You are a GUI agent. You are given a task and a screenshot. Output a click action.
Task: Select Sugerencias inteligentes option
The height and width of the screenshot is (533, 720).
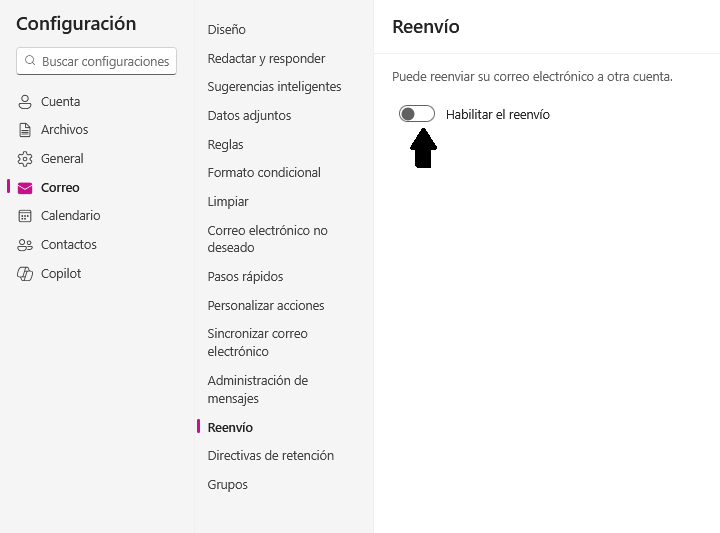pyautogui.click(x=274, y=86)
